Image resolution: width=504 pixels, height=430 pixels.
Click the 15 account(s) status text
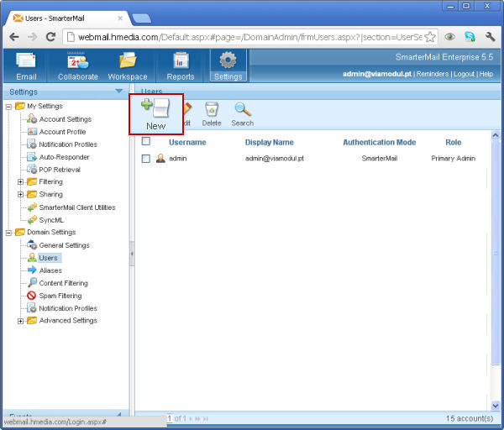470,418
